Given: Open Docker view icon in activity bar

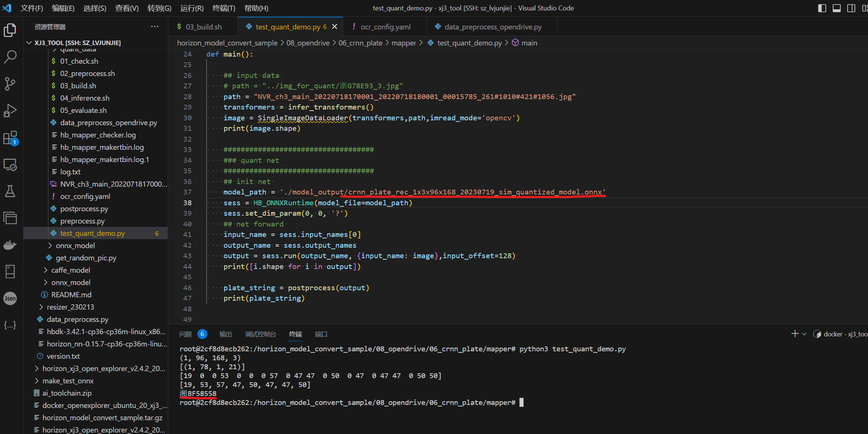Looking at the screenshot, I should (10, 245).
